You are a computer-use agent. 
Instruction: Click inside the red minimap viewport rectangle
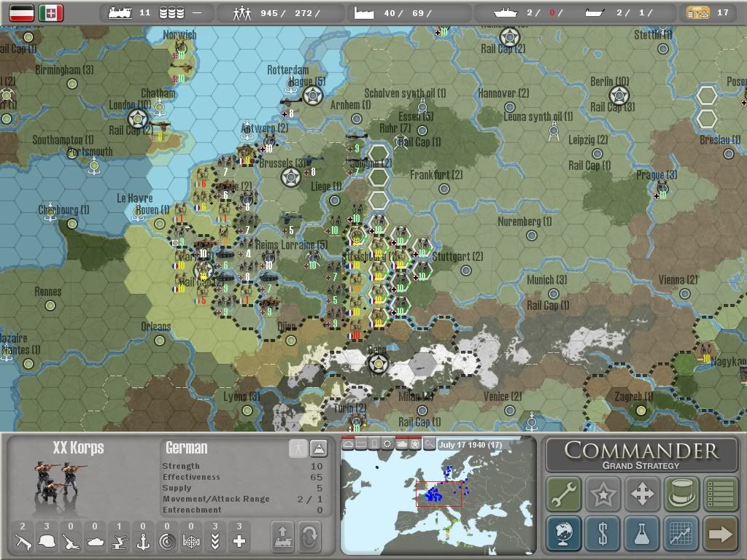pyautogui.click(x=438, y=494)
